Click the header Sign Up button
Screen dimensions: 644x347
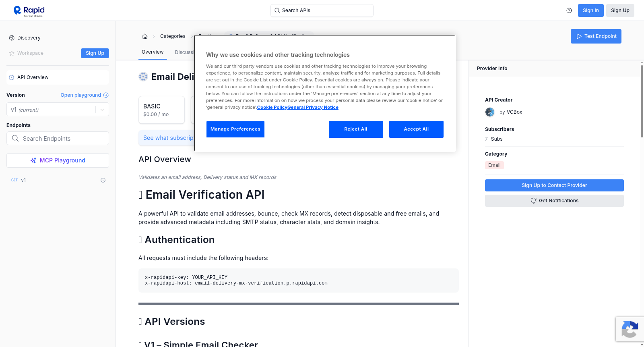[x=620, y=10]
